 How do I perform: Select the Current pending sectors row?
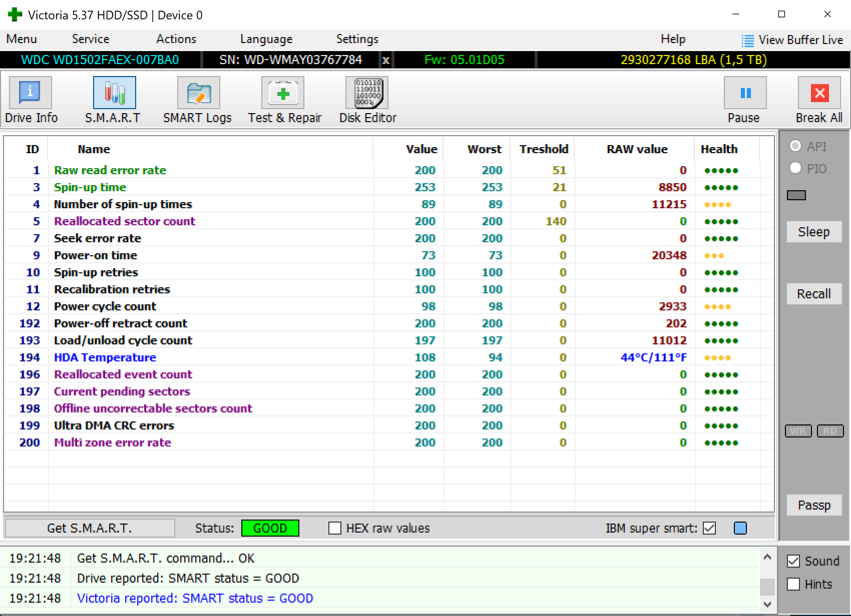click(x=389, y=392)
